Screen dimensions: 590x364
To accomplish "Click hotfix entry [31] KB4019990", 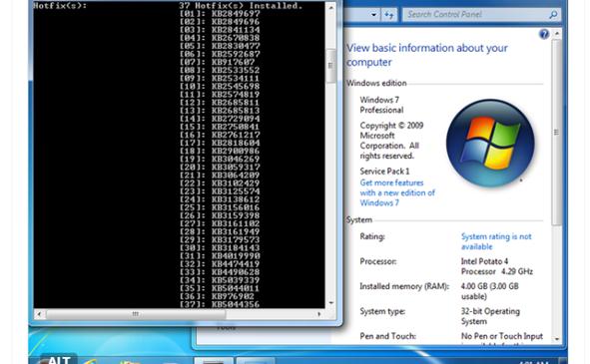I will pyautogui.click(x=220, y=256).
